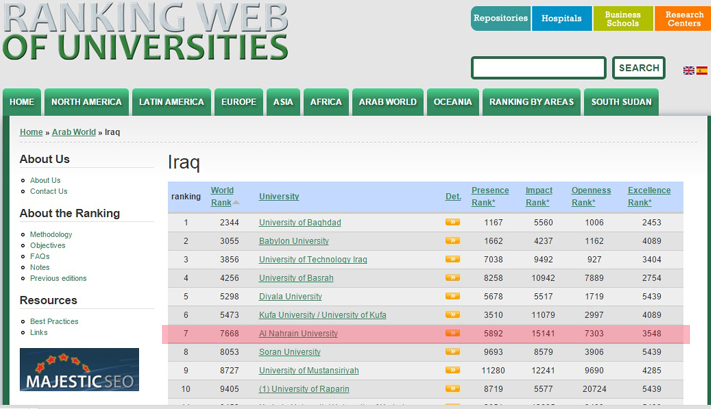Open the Hospitals section button
This screenshot has height=409, width=711.
coord(562,19)
